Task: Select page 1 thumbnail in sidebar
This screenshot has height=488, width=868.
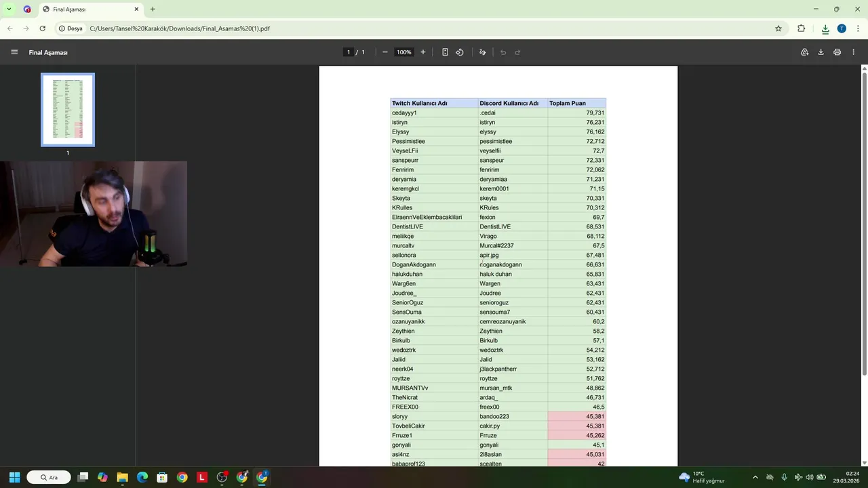Action: click(x=68, y=110)
